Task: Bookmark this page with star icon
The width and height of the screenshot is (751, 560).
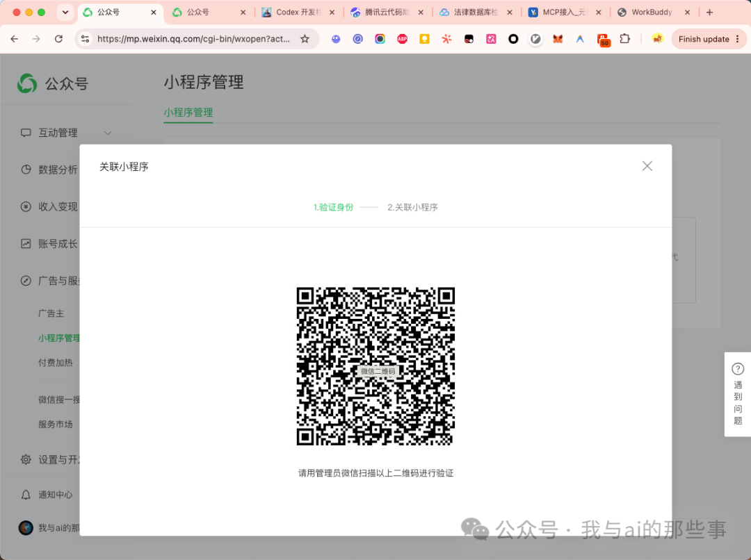Action: (x=305, y=39)
